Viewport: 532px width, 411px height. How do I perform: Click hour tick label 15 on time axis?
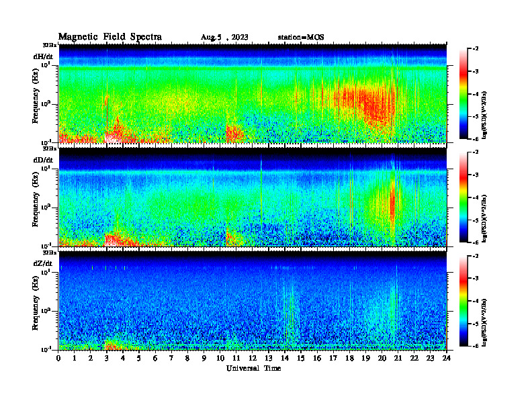tap(301, 358)
